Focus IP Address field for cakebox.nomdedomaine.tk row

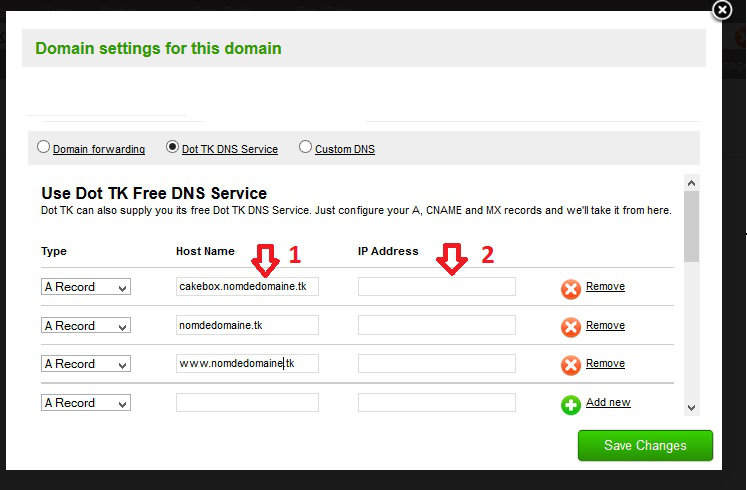point(437,287)
